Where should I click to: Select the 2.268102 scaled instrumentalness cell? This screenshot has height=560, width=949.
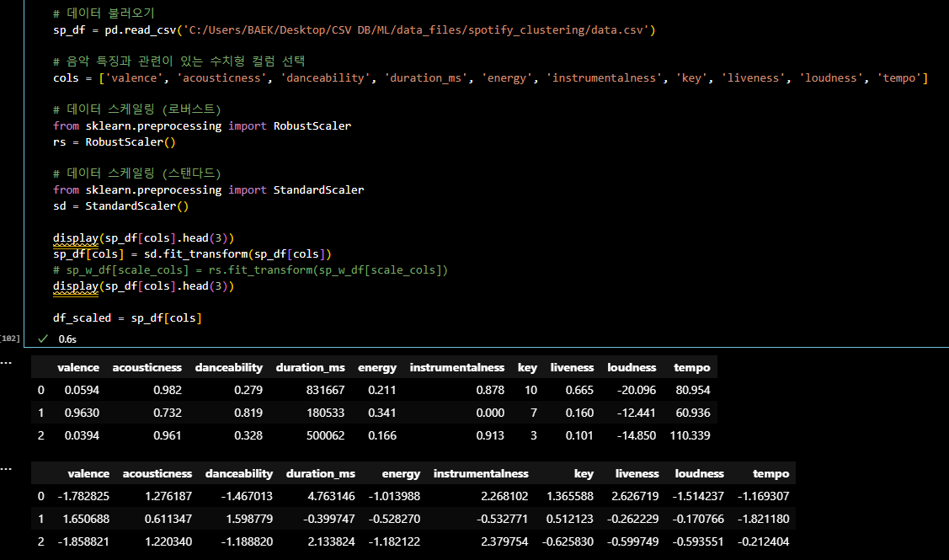click(x=504, y=497)
